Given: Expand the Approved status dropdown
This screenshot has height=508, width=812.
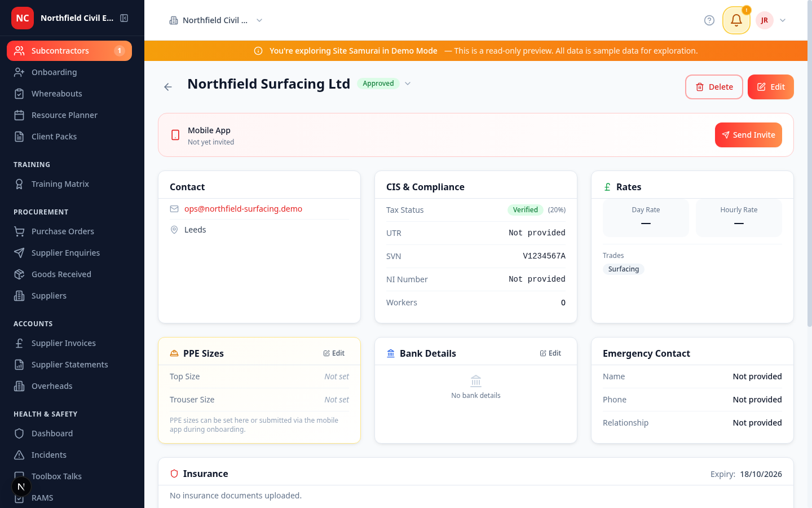Looking at the screenshot, I should (x=407, y=83).
